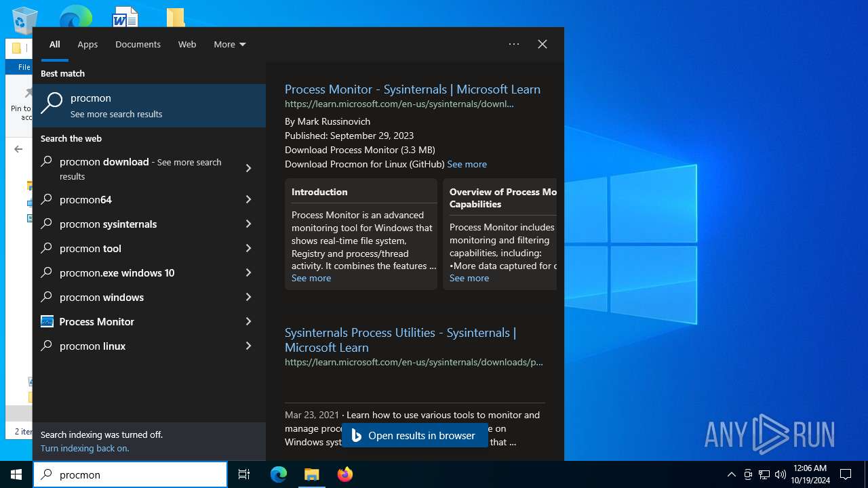868x488 pixels.
Task: Open File Explorer from the taskbar
Action: [x=311, y=474]
